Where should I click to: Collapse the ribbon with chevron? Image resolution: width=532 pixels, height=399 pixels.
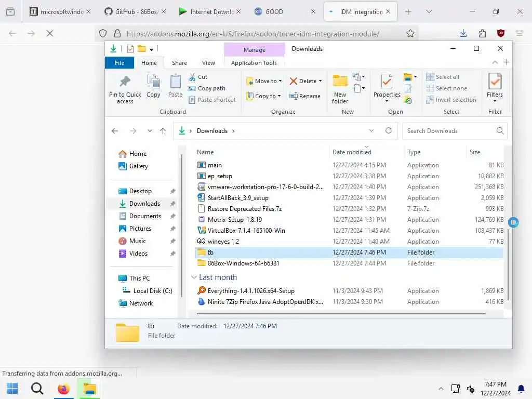coord(495,62)
